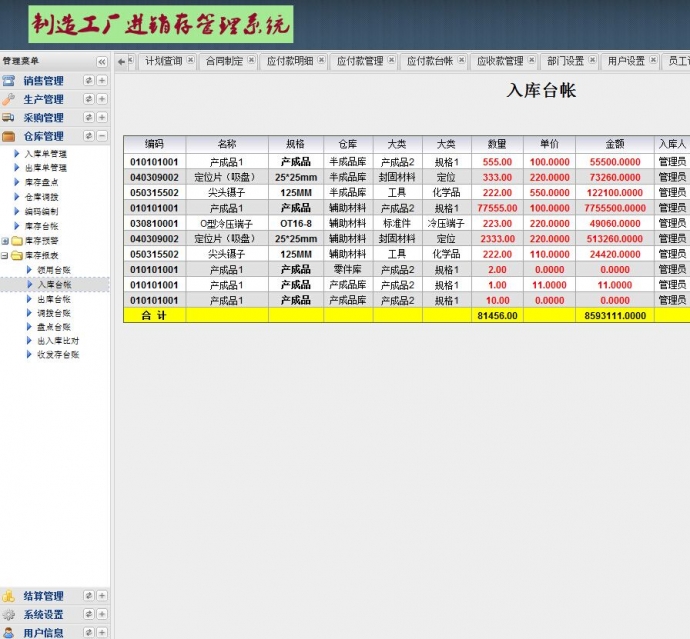Open the 收发存台账 report

(58, 354)
